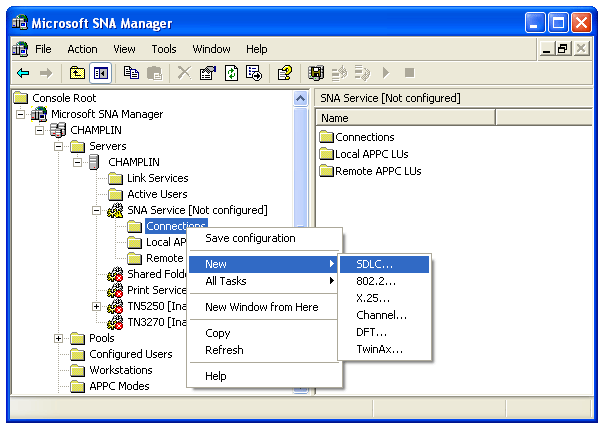
Task: Select DFT... connection type
Action: (384, 332)
